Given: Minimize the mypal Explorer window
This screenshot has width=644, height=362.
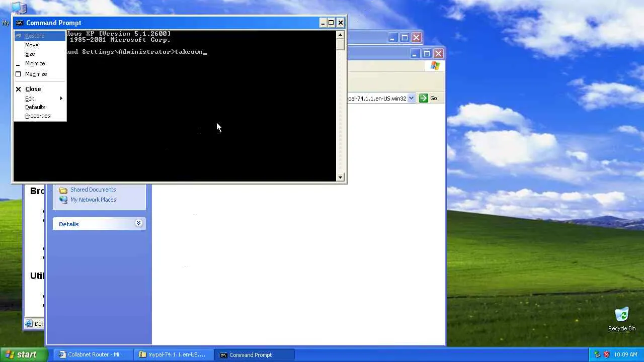Looking at the screenshot, I should pos(415,53).
